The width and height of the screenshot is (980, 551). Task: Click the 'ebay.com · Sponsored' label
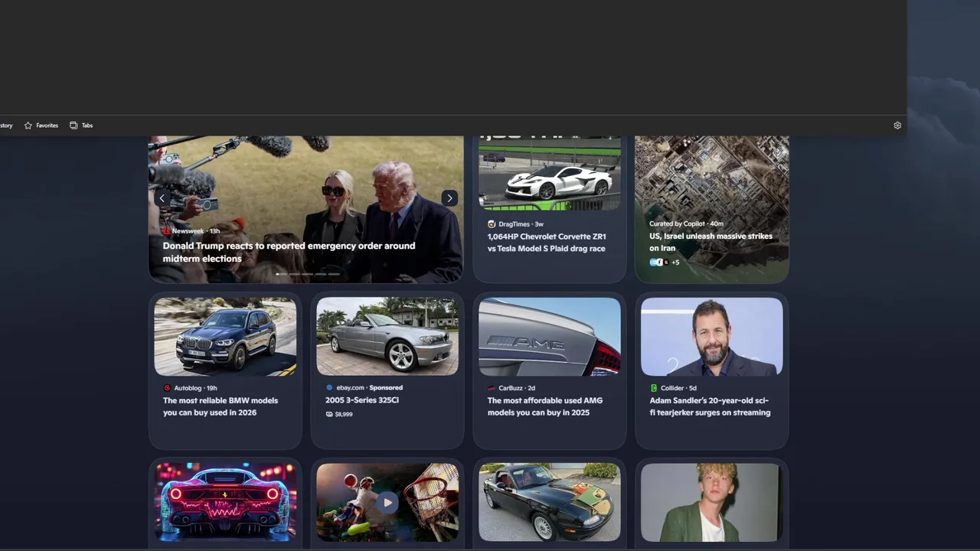tap(369, 388)
